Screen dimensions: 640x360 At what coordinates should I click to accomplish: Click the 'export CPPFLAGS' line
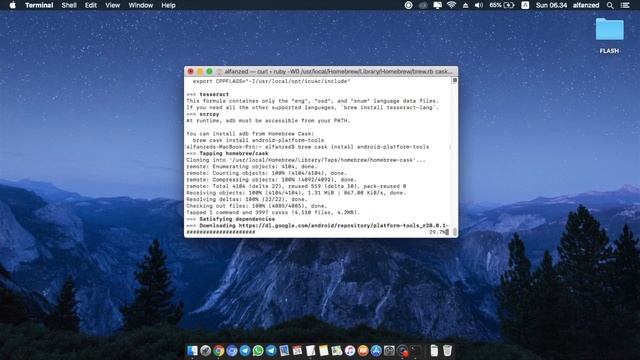pos(271,81)
